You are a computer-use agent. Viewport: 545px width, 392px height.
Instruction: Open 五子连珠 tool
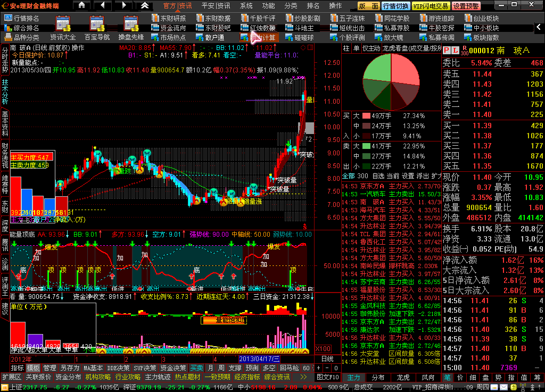(x=348, y=19)
